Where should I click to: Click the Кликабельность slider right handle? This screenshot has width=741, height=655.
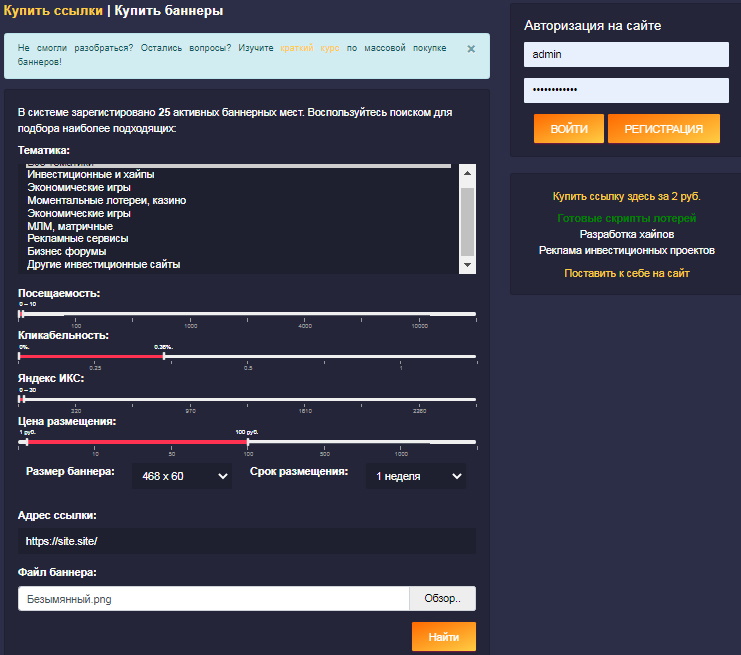(x=164, y=355)
